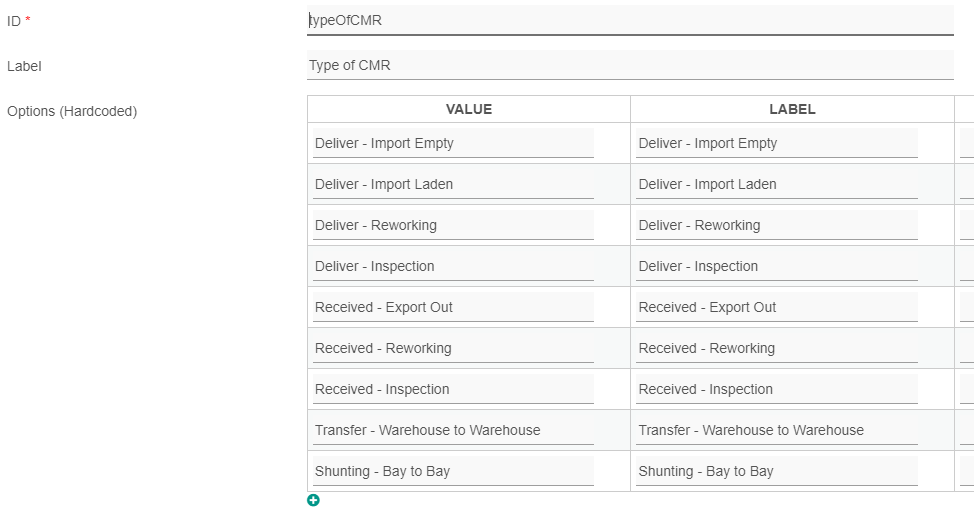Image resolution: width=974 pixels, height=518 pixels.
Task: Select the VALUE cell for Deliver - Import Empty
Action: [x=453, y=143]
